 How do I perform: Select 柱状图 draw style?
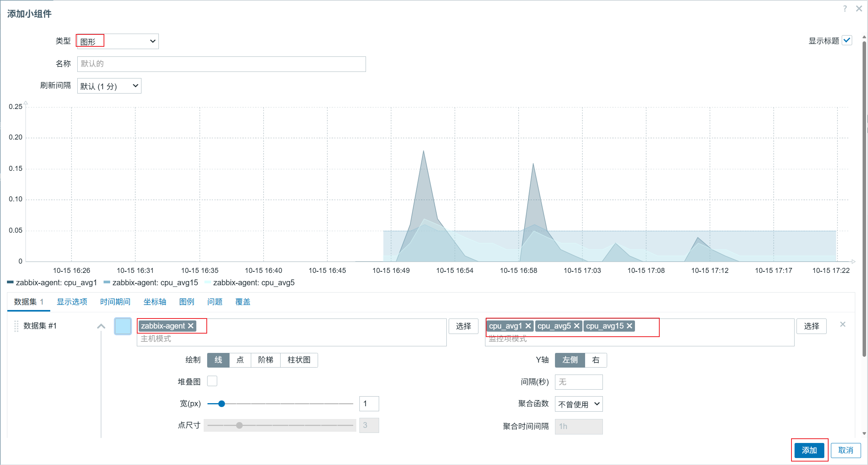tap(299, 360)
